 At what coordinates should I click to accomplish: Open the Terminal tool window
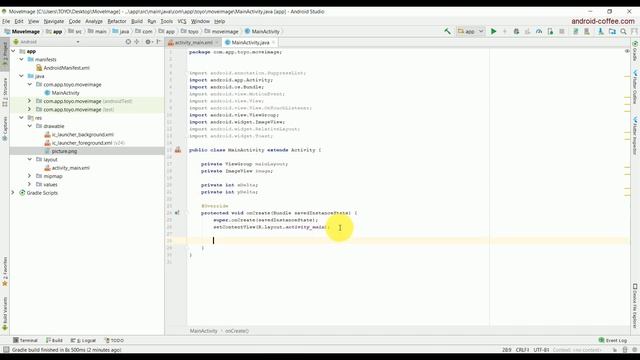pos(25,340)
